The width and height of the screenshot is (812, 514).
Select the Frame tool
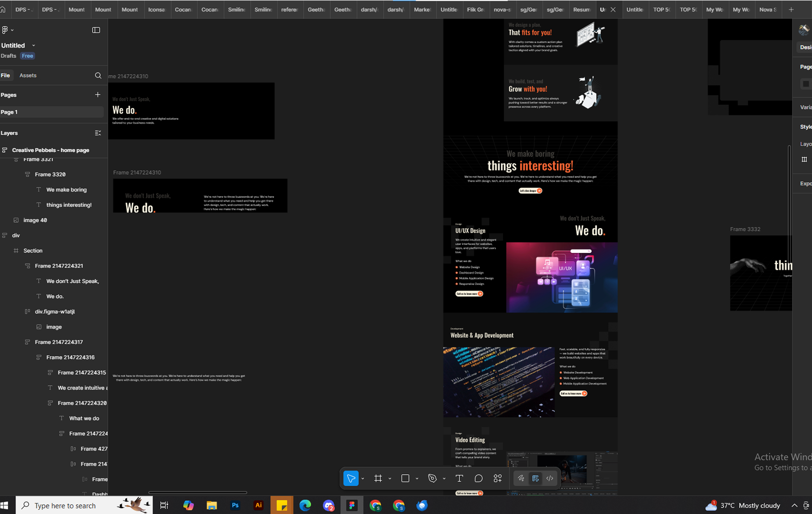click(x=378, y=478)
